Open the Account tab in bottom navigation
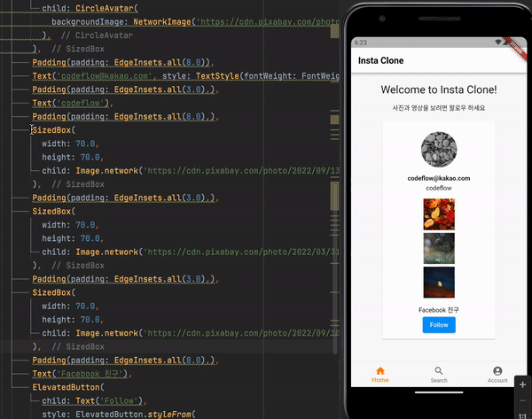This screenshot has height=419, width=532. coord(497,375)
